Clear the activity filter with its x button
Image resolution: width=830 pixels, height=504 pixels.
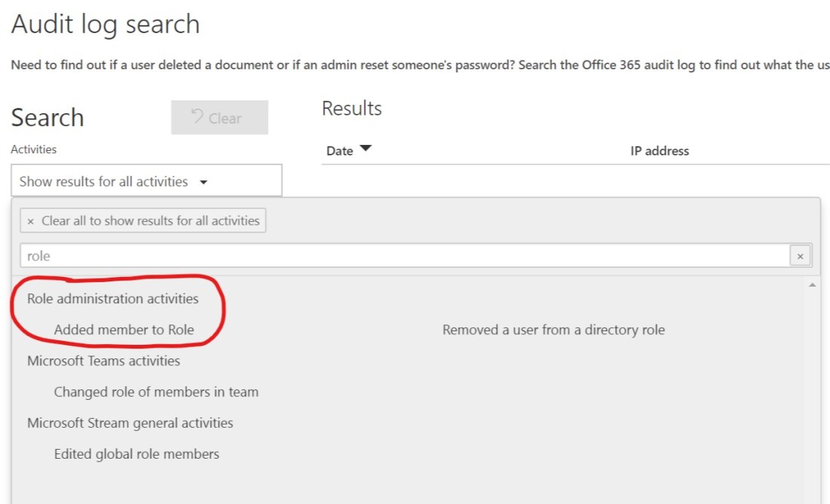[800, 257]
